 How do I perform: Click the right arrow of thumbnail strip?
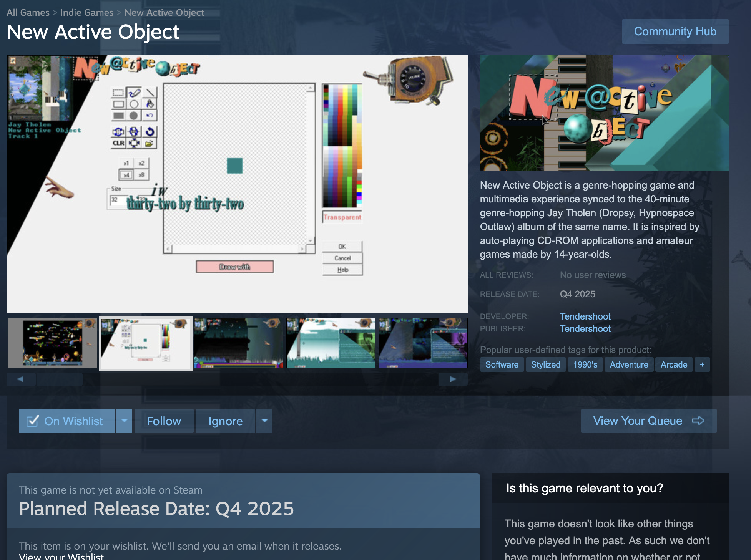tap(453, 379)
